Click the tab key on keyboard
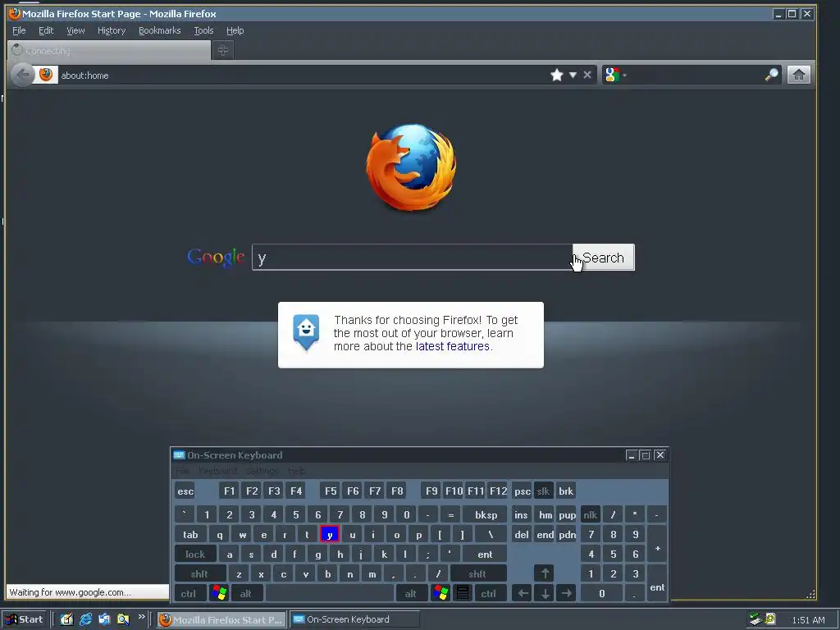Viewport: 840px width, 630px height. click(190, 535)
